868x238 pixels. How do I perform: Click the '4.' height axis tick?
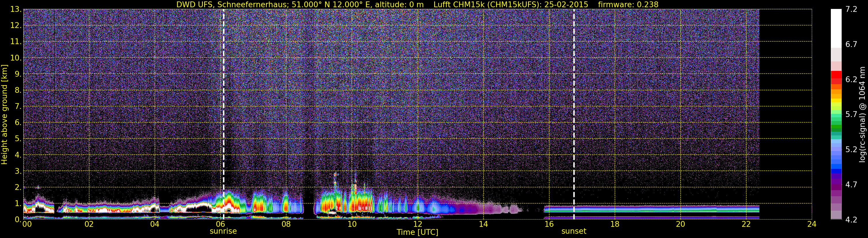point(18,155)
